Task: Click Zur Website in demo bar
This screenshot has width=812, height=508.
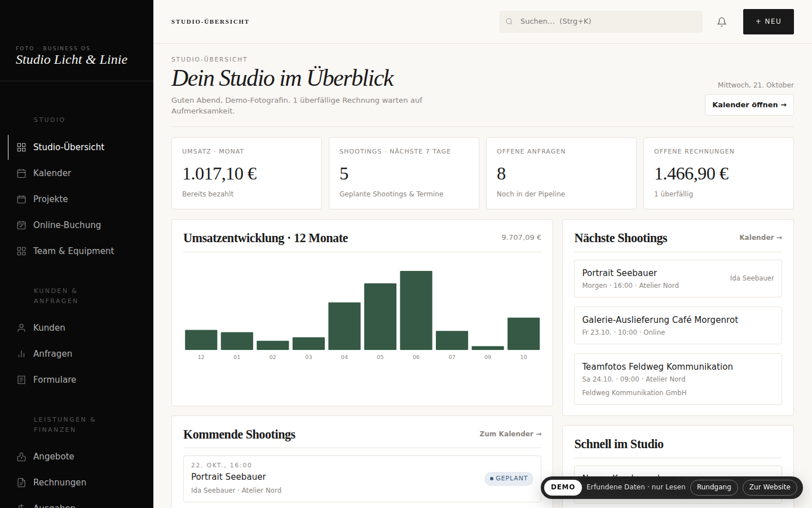Action: coord(770,487)
